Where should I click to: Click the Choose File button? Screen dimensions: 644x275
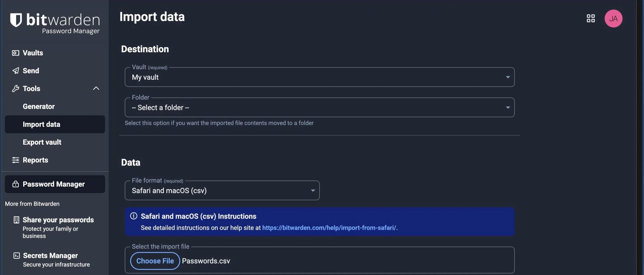(x=154, y=261)
